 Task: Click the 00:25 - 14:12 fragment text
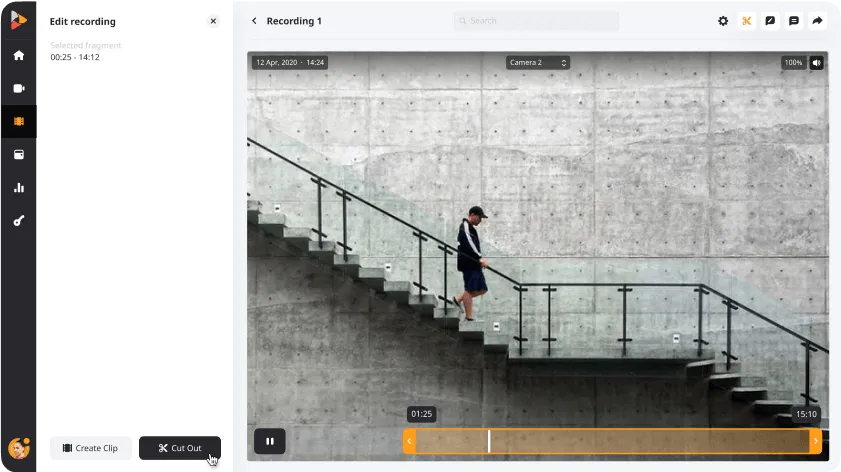[75, 57]
